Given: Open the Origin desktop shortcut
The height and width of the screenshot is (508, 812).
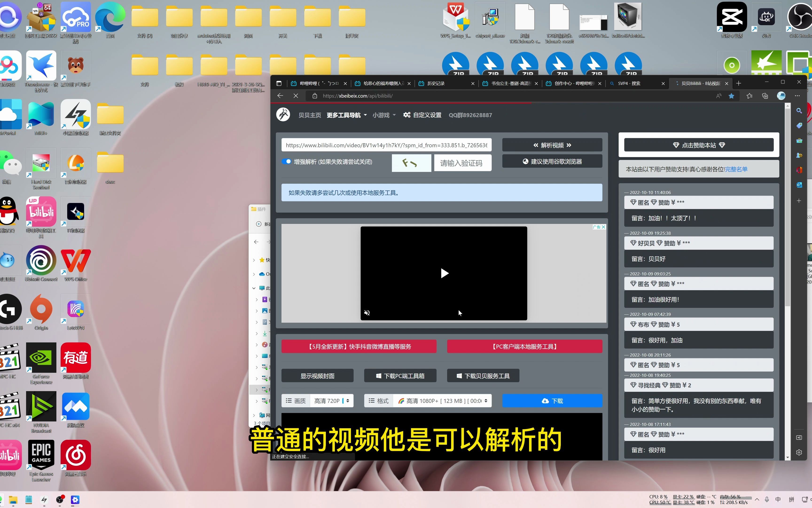Looking at the screenshot, I should [x=41, y=313].
